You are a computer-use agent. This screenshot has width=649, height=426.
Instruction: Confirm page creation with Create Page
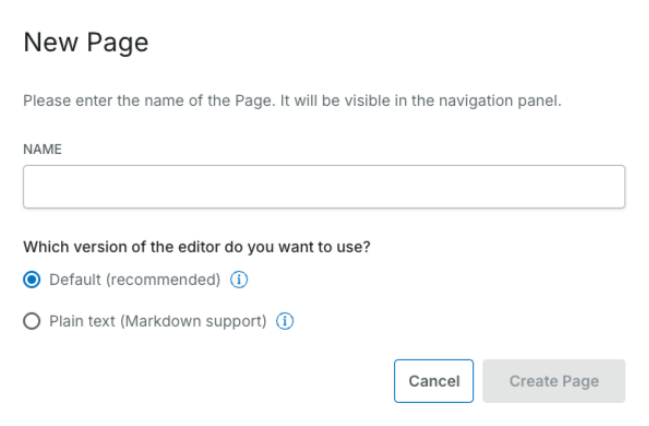click(554, 381)
